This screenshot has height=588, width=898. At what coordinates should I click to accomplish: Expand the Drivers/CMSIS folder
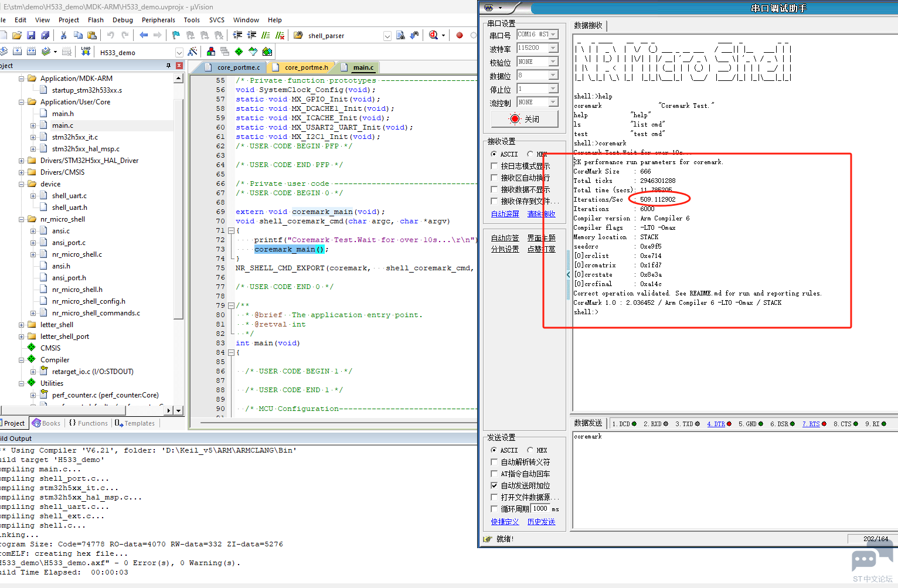click(22, 172)
